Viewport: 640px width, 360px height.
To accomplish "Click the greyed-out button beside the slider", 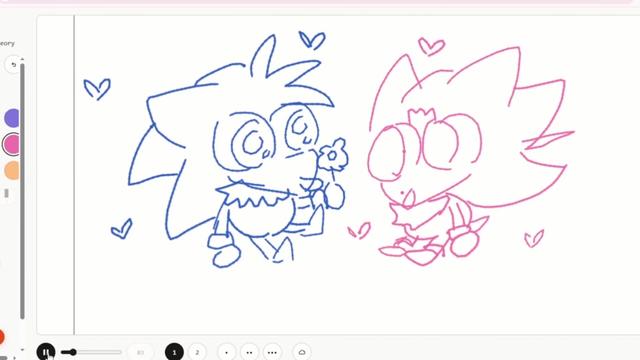I will [140, 352].
